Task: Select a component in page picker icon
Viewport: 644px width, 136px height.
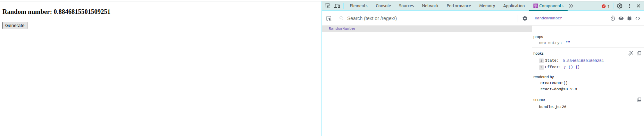Action: [x=329, y=18]
